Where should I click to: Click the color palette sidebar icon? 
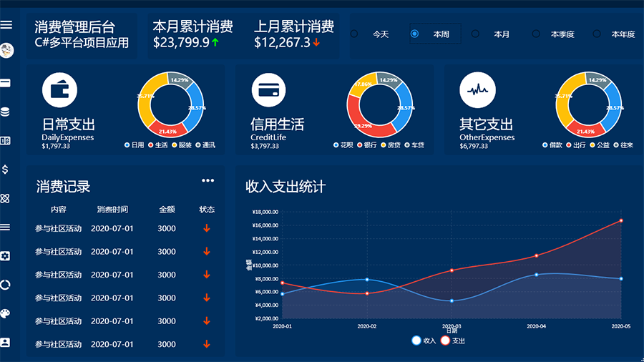[6, 313]
